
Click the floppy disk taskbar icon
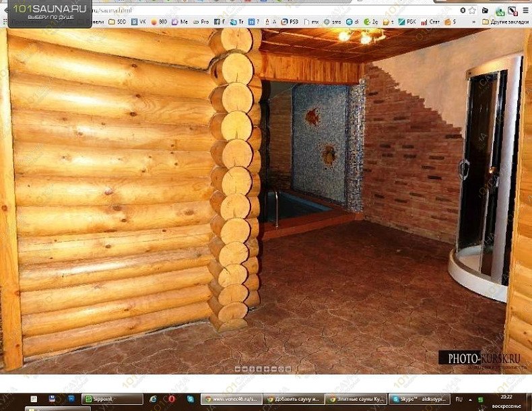click(x=53, y=399)
